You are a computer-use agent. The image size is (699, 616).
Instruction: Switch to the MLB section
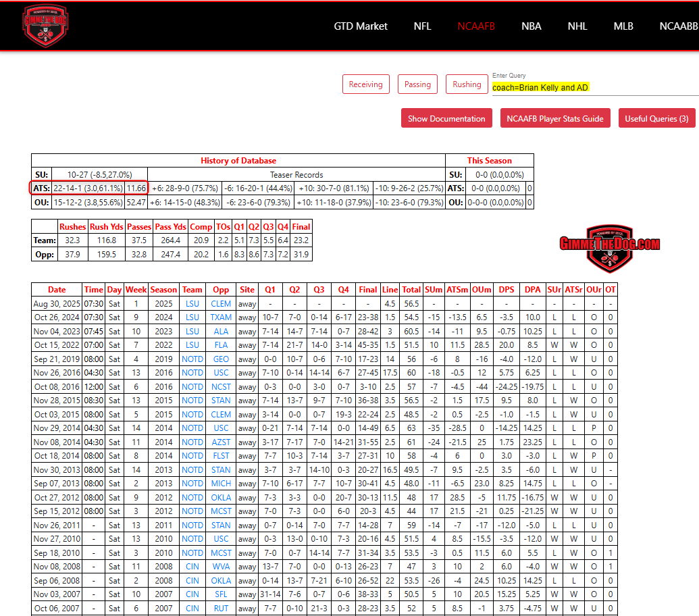click(623, 26)
